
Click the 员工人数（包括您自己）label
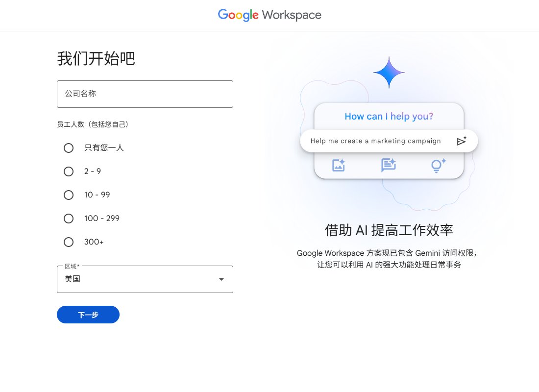click(x=93, y=124)
